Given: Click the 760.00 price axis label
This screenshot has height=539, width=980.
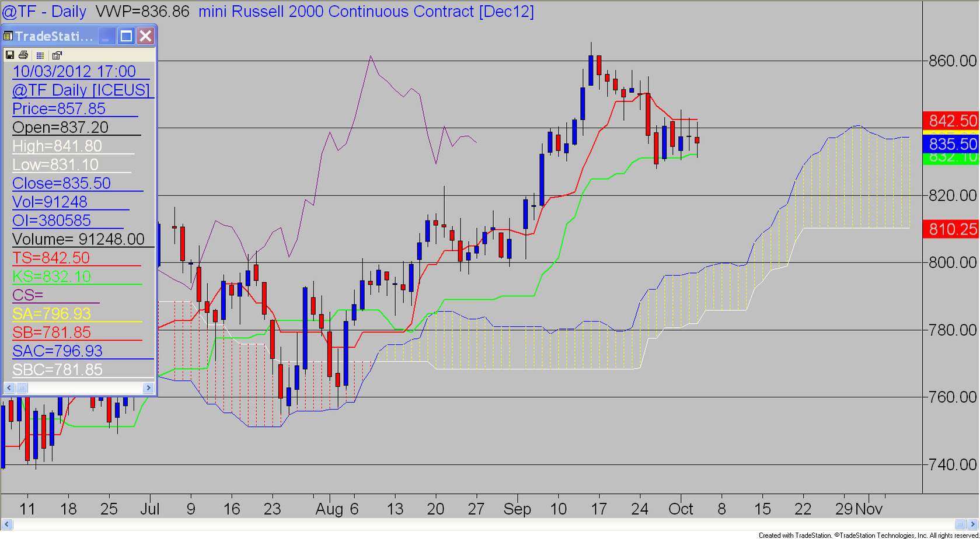Looking at the screenshot, I should tap(953, 397).
